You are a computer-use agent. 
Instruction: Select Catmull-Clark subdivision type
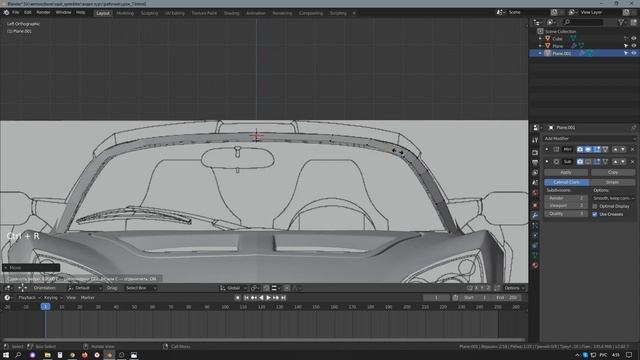[566, 182]
